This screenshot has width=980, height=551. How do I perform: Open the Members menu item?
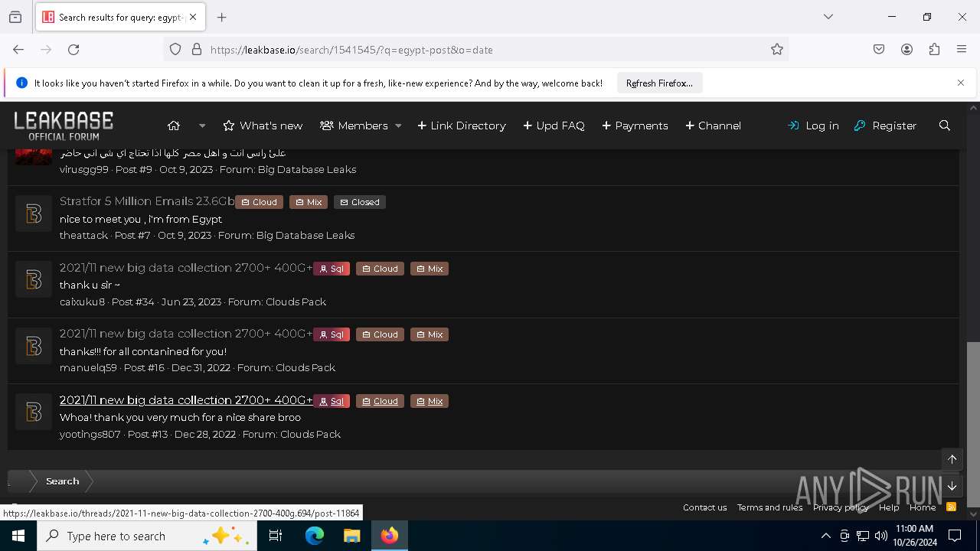coord(354,126)
